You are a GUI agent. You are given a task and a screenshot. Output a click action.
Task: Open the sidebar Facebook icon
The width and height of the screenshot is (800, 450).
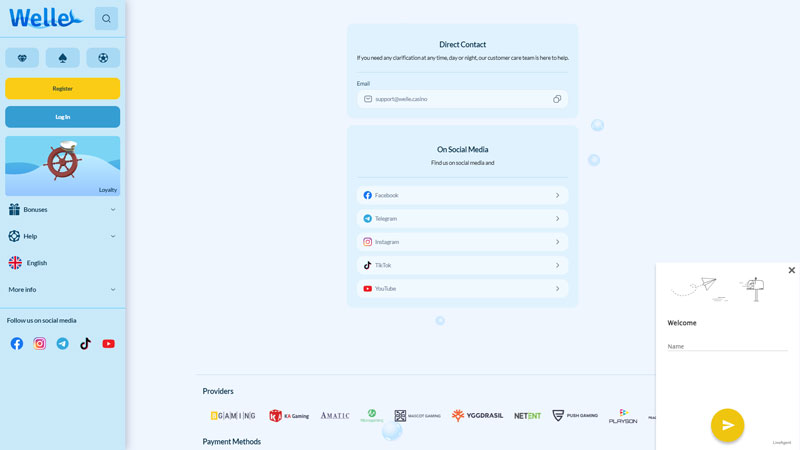pos(17,343)
